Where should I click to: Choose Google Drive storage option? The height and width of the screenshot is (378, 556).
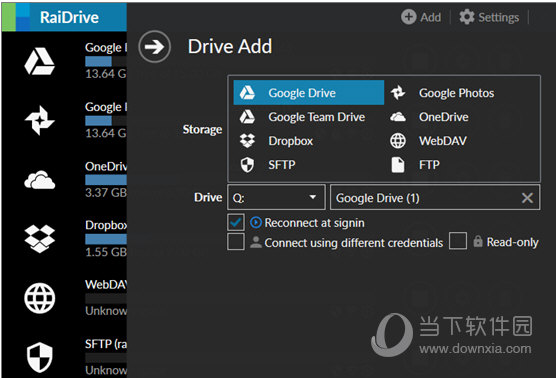(308, 93)
